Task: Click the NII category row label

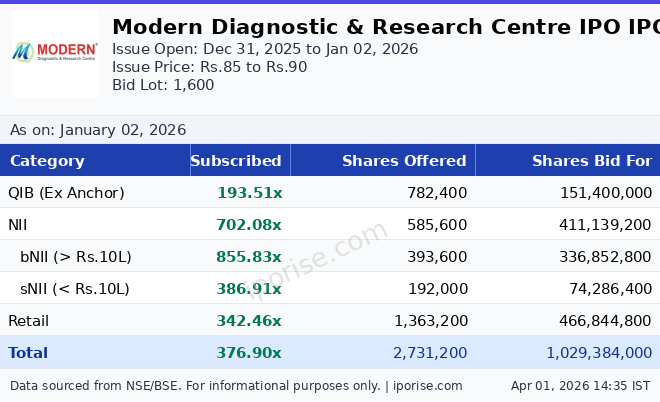Action: pyautogui.click(x=19, y=225)
